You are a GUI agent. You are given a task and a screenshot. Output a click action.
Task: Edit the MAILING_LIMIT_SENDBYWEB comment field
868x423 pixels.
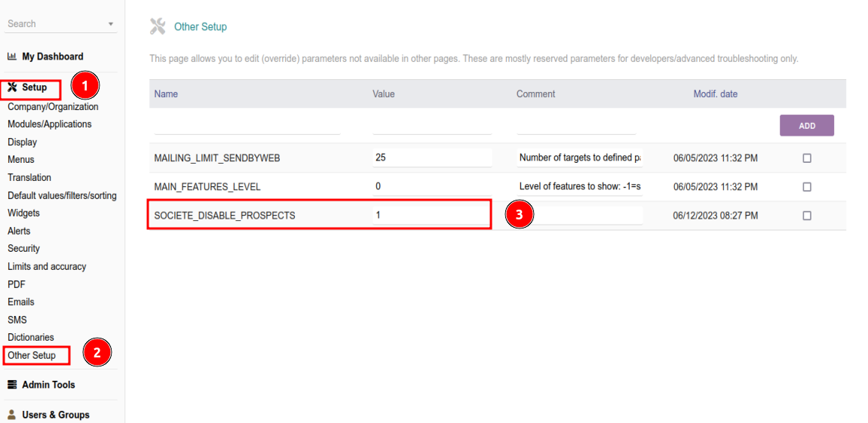click(x=580, y=158)
